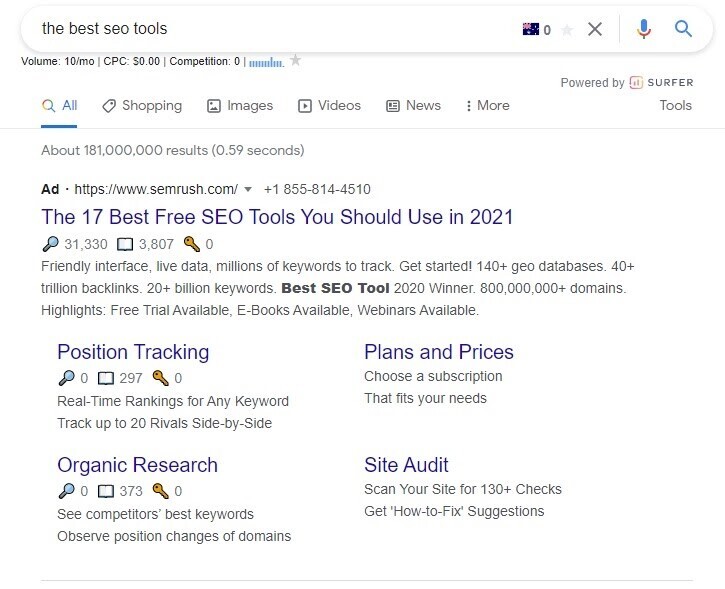725x589 pixels.
Task: Switch to the Shopping tab
Action: [142, 105]
